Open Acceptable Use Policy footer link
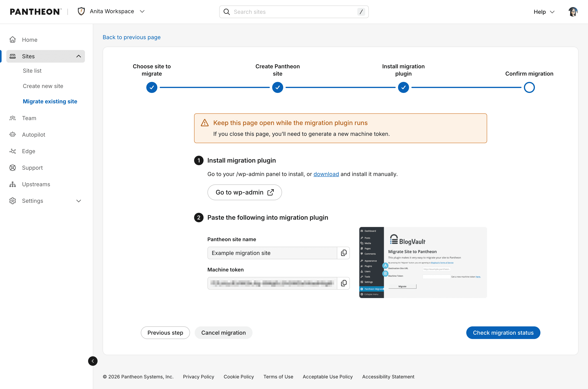 point(328,377)
